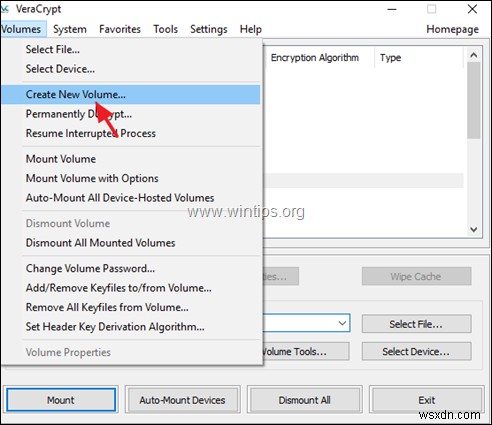Image resolution: width=492 pixels, height=425 pixels.
Task: Click the Mount button
Action: [x=61, y=400]
